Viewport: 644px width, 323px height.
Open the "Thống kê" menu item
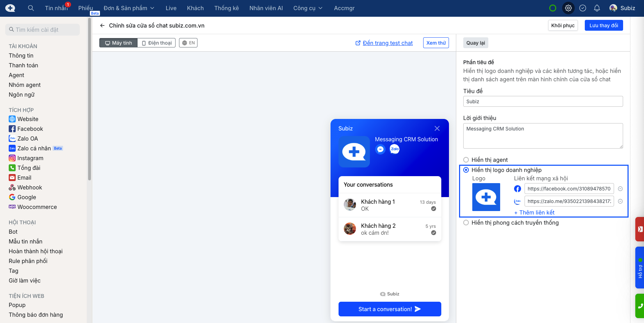pos(226,8)
